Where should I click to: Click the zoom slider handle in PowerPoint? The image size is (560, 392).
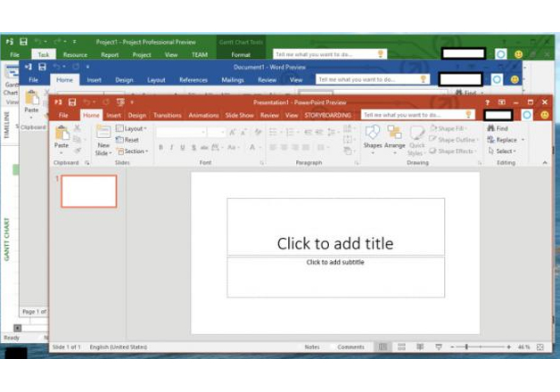point(466,347)
